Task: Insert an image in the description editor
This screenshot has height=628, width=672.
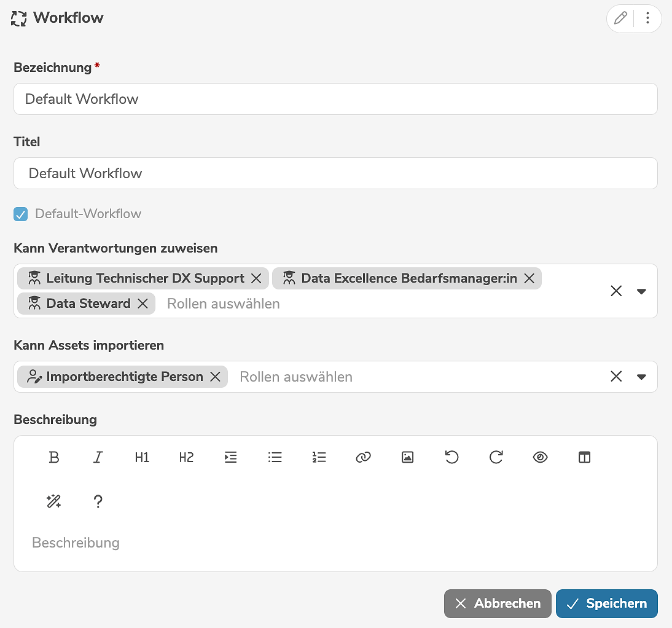Action: pyautogui.click(x=407, y=457)
